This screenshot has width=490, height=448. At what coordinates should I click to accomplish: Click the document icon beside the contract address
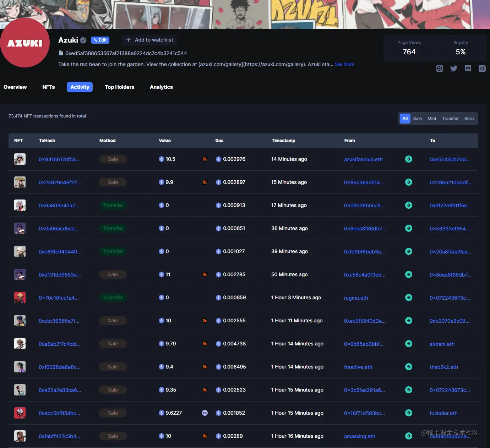[61, 53]
